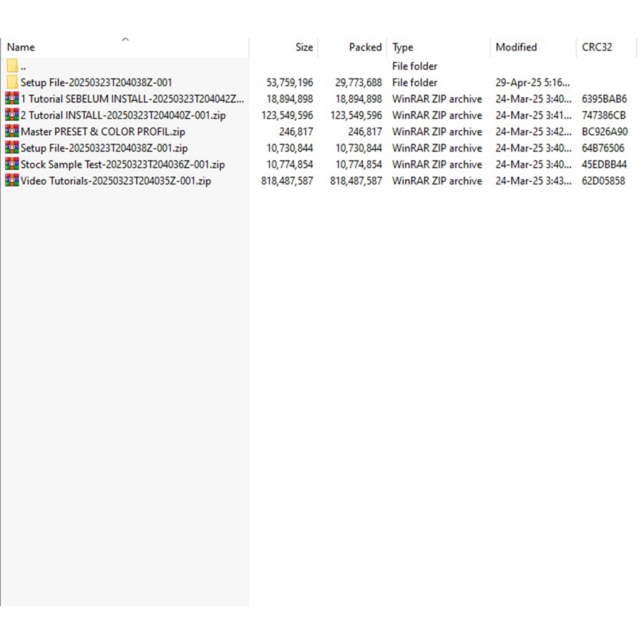Screen dimensions: 644x644
Task: Sort by the Size column header
Action: point(304,47)
